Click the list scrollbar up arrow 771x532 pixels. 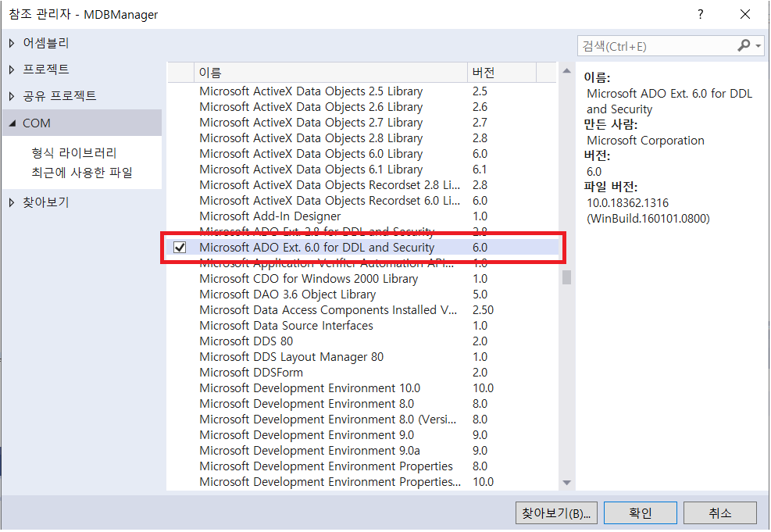[566, 71]
